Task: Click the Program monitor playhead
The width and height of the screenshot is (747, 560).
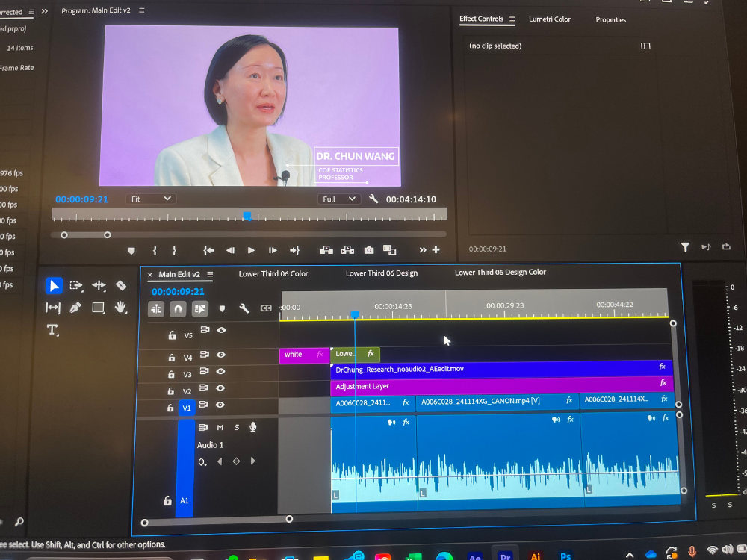Action: 247,216
